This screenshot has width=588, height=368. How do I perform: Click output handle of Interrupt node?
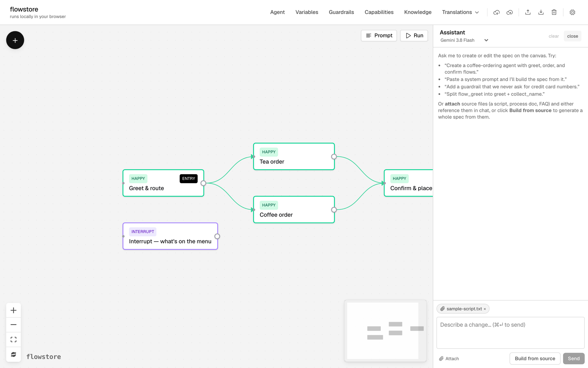(217, 236)
